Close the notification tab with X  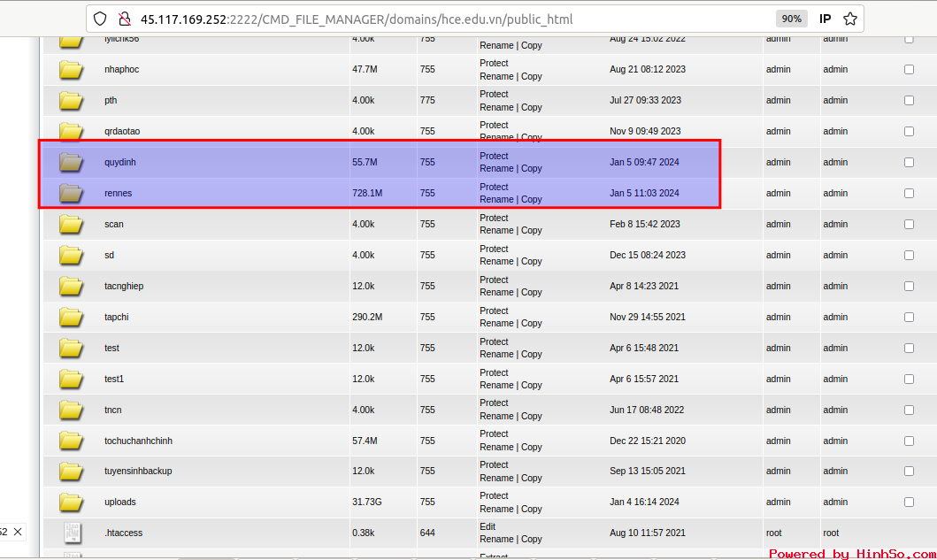[18, 532]
